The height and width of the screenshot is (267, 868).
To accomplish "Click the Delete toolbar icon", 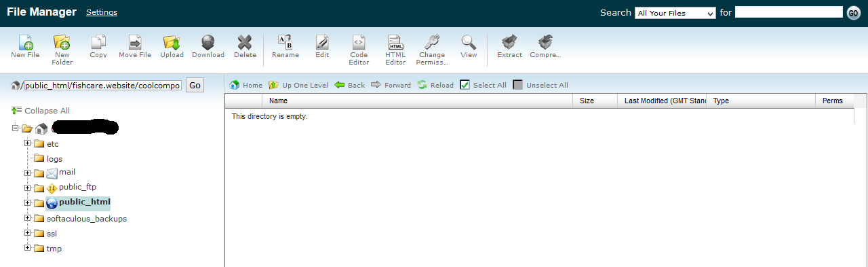I will click(245, 42).
